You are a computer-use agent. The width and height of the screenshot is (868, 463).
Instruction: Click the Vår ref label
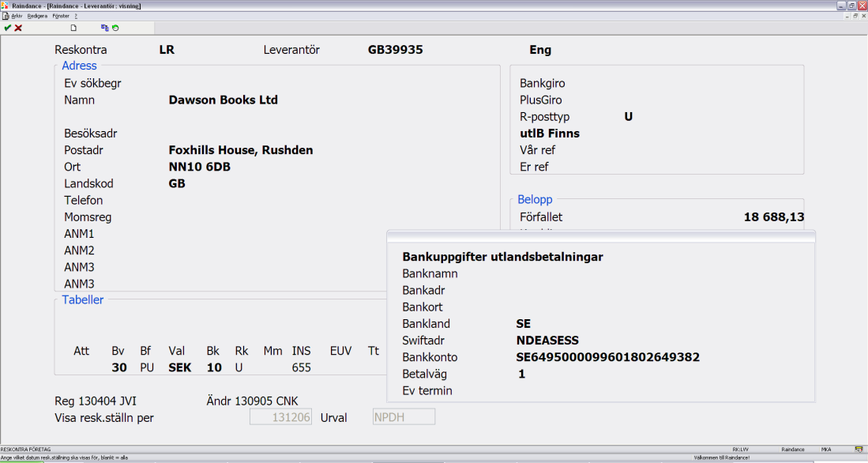pos(538,150)
